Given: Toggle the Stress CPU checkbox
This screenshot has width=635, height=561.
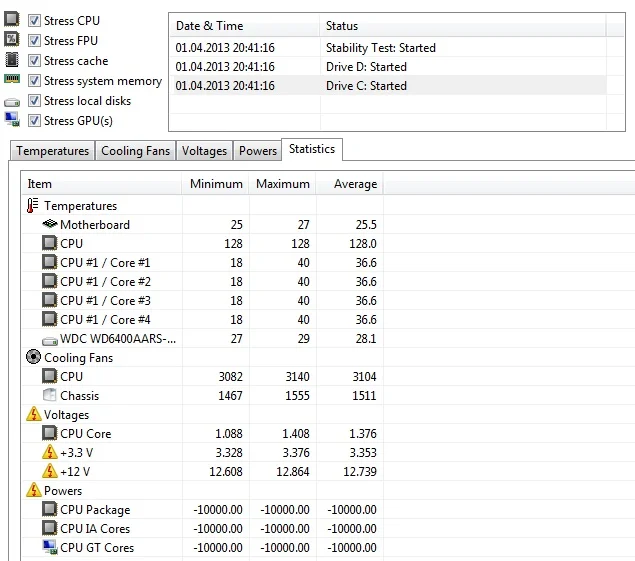Looking at the screenshot, I should coord(34,20).
